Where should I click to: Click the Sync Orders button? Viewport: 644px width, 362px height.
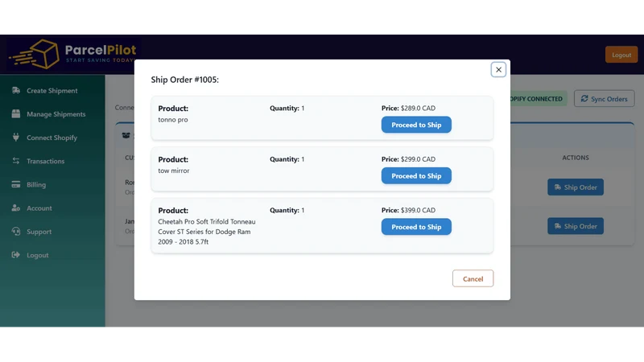[x=605, y=99]
